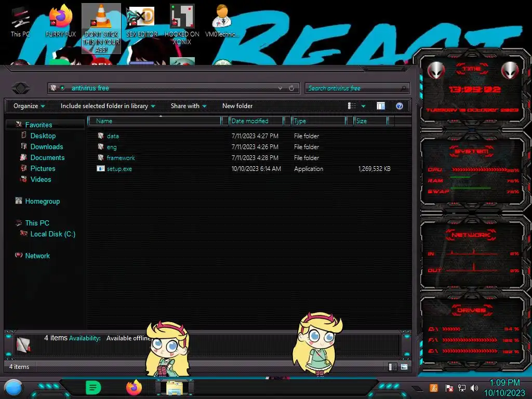Click the orange tray application icon
The width and height of the screenshot is (532, 399).
point(434,388)
